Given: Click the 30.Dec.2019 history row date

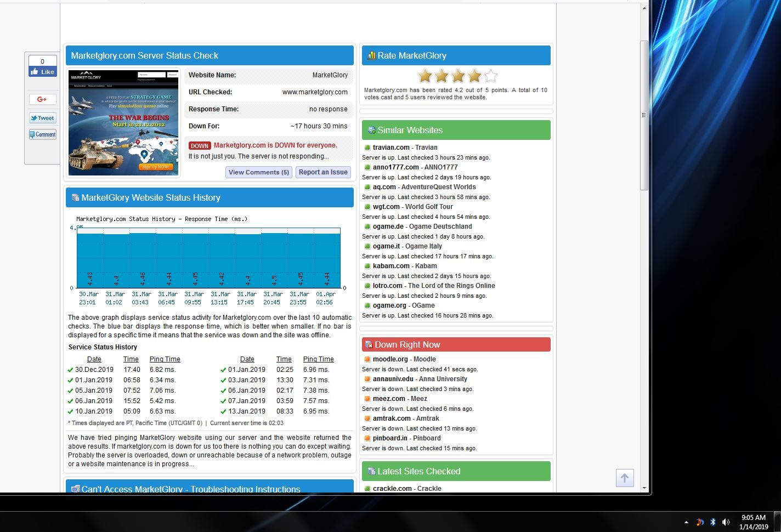Looking at the screenshot, I should point(94,370).
